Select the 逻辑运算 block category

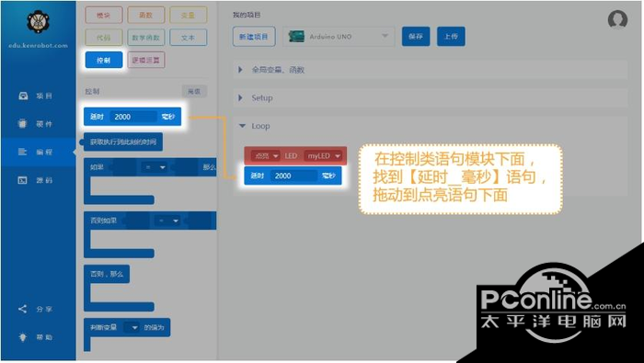(x=145, y=60)
